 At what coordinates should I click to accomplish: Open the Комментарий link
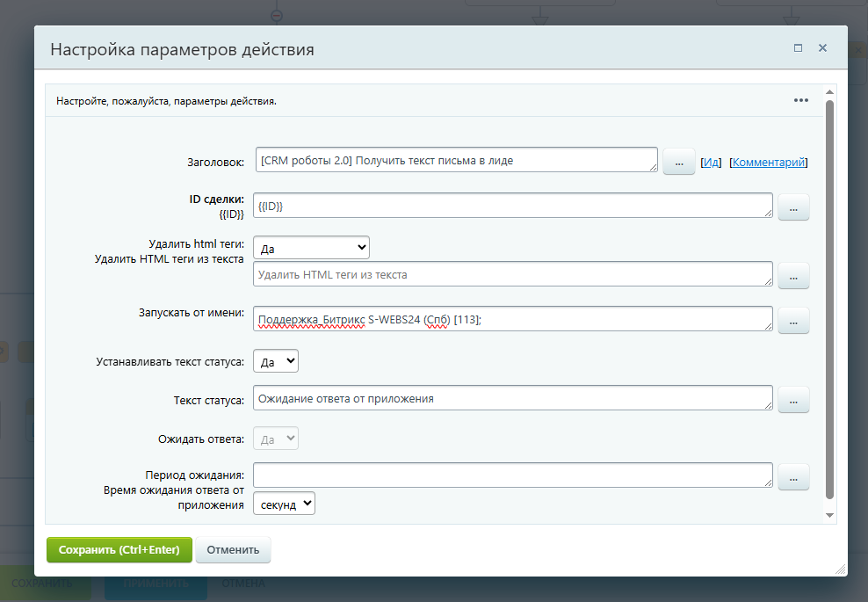(769, 163)
